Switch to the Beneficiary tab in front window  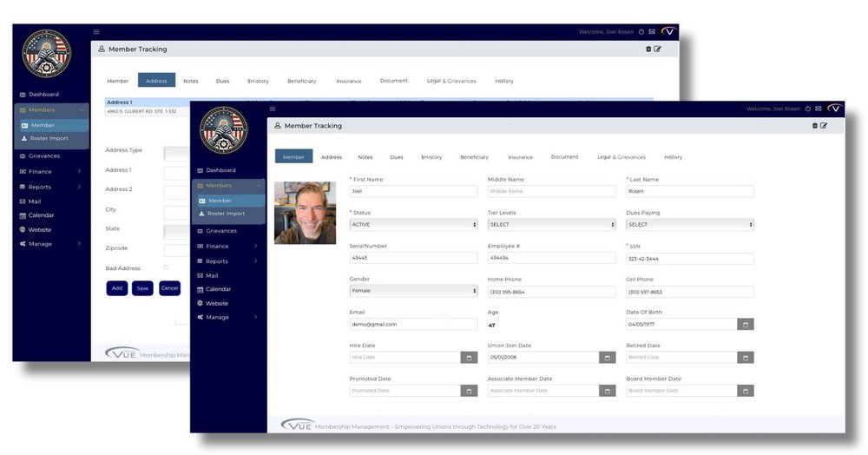click(x=475, y=157)
